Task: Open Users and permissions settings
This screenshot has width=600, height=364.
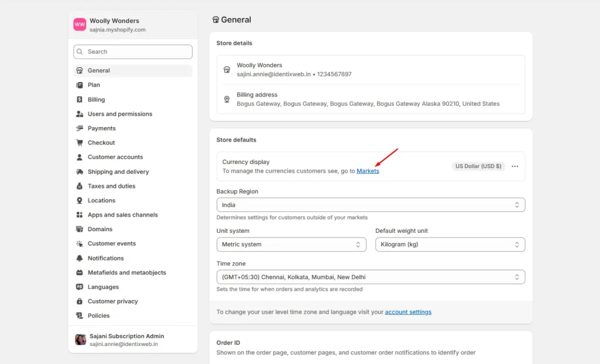Action: 120,114
